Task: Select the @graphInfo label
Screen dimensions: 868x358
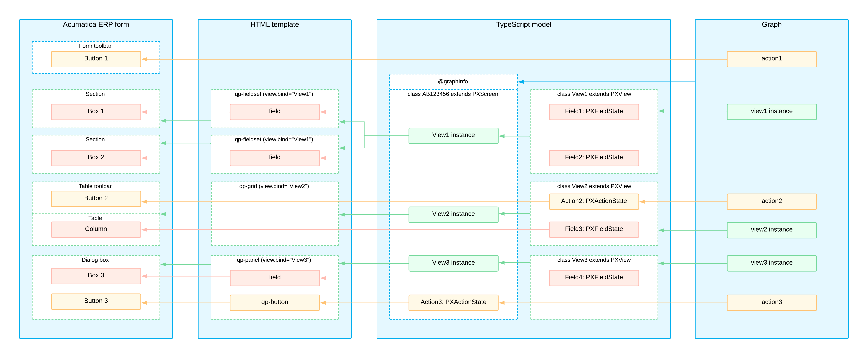Action: [453, 82]
